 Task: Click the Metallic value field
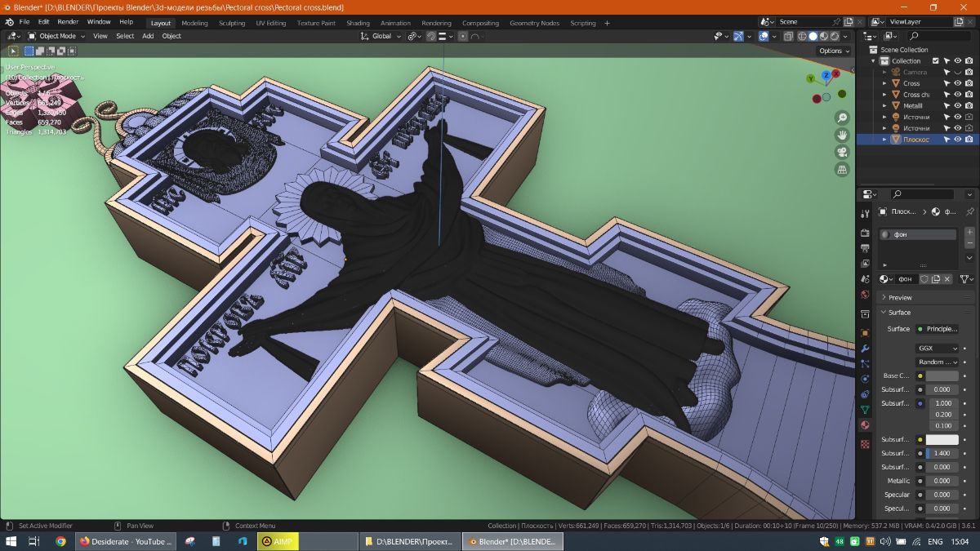[942, 481]
